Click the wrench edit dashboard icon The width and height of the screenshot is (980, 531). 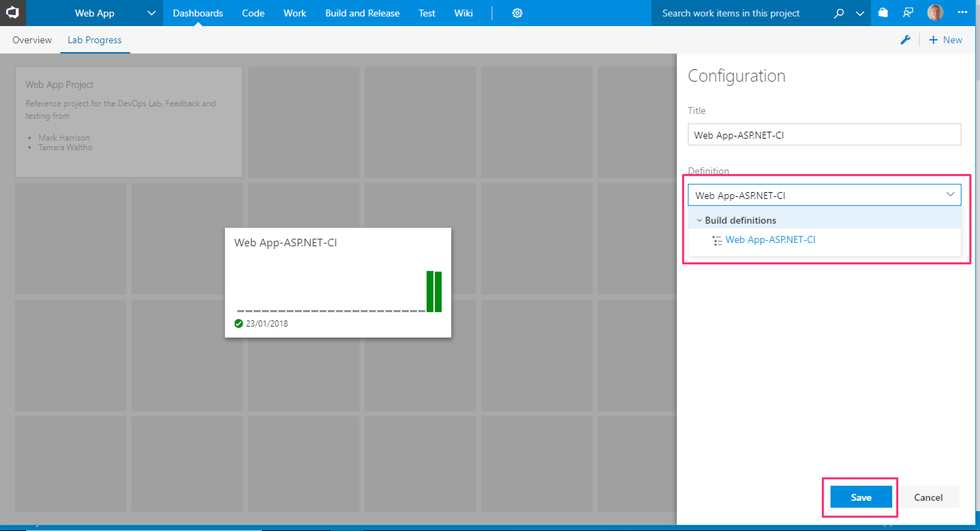[x=905, y=40]
